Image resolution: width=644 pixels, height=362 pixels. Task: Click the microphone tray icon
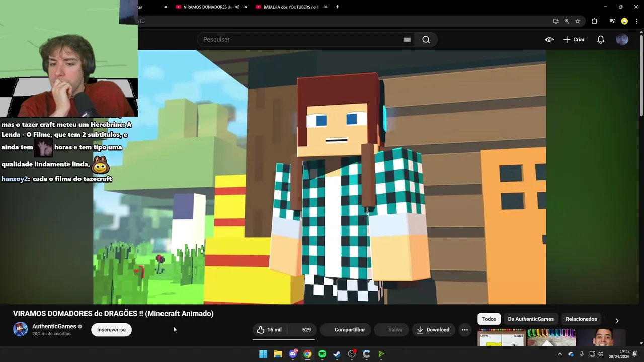click(582, 354)
